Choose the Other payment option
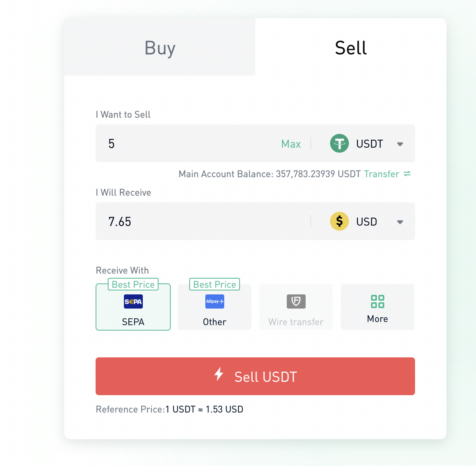 coord(215,307)
